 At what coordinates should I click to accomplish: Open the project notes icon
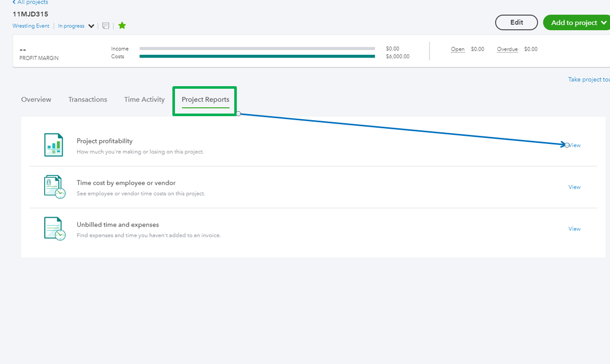tap(105, 26)
